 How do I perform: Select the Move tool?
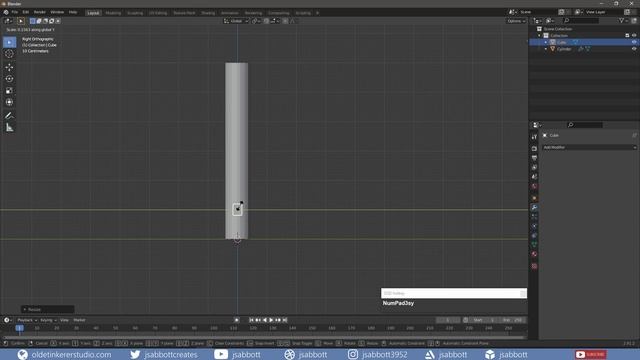[9, 67]
